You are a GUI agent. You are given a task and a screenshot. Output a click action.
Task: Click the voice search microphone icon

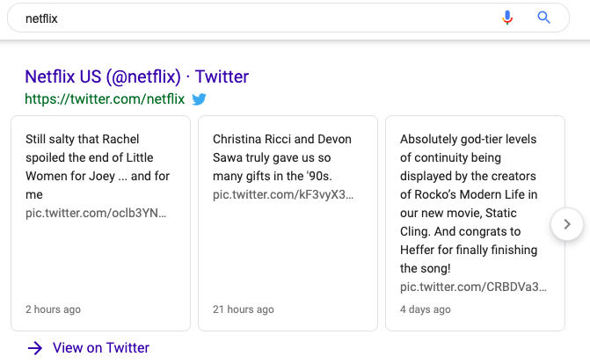(507, 18)
